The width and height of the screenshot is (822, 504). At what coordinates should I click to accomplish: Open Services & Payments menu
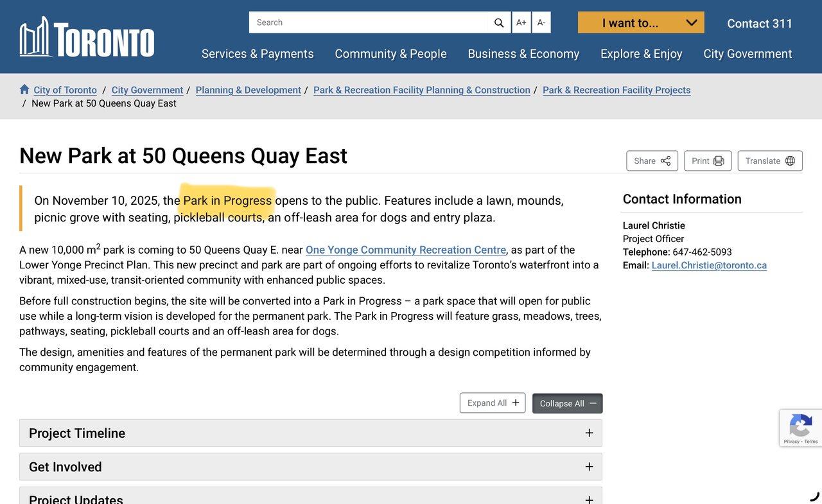click(x=258, y=54)
